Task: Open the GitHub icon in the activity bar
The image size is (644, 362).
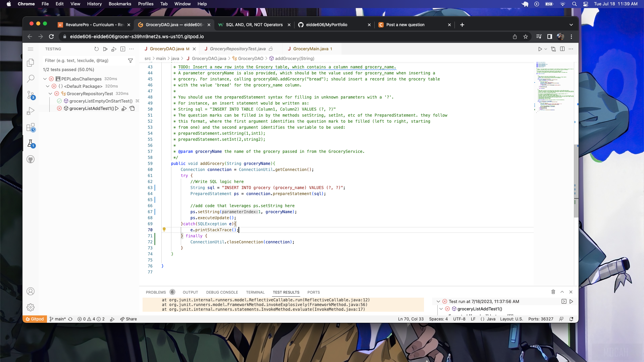Action: [31, 159]
